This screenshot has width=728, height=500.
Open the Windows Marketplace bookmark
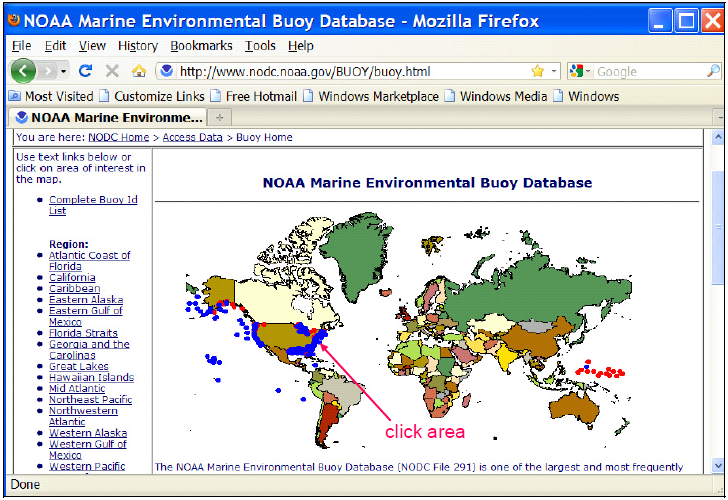tap(371, 96)
